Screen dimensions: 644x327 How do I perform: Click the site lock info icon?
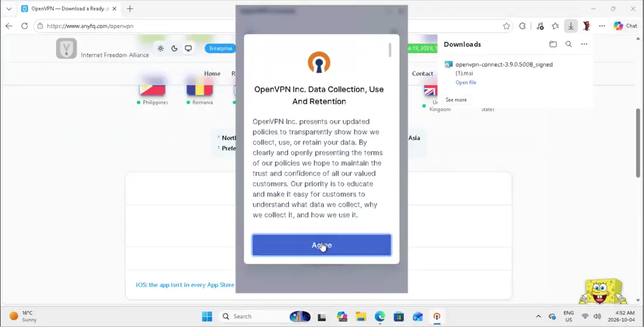pos(40,26)
